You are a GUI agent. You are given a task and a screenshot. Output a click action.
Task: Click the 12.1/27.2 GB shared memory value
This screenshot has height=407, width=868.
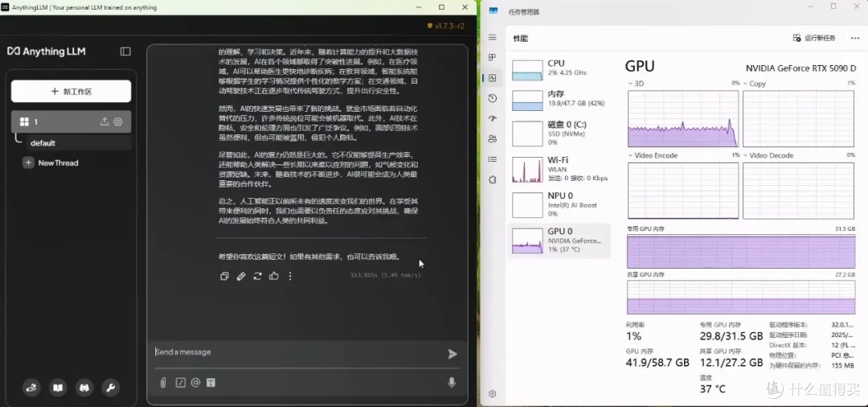(731, 363)
